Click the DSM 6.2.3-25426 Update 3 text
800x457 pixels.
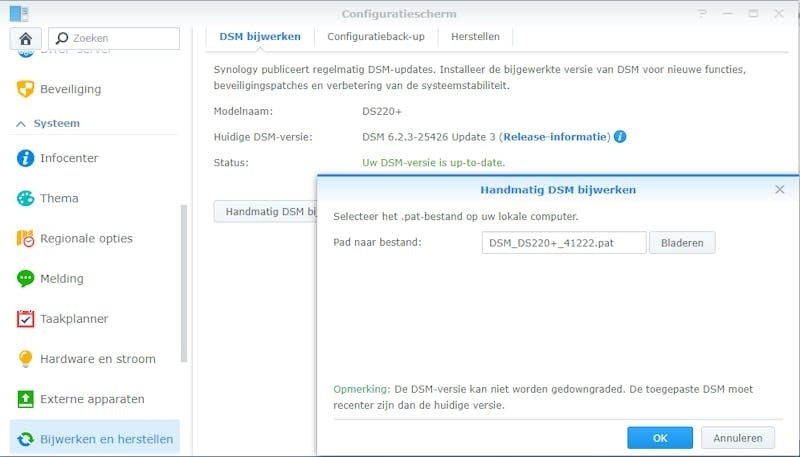[x=429, y=137]
